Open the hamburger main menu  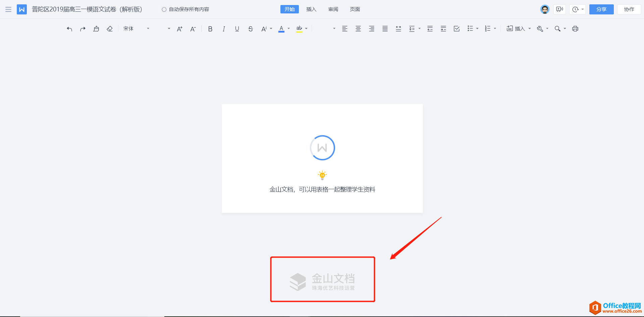tap(8, 9)
